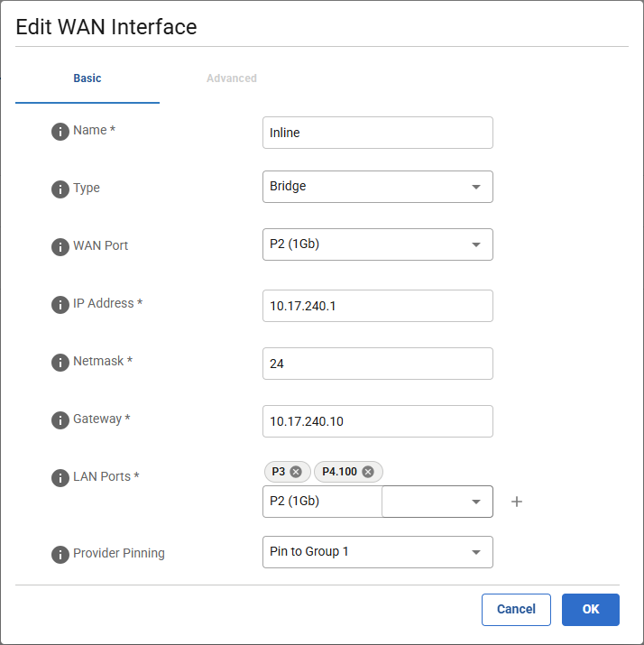Click the Netmask info icon
Viewport: 644px width, 645px height.
pyautogui.click(x=60, y=363)
